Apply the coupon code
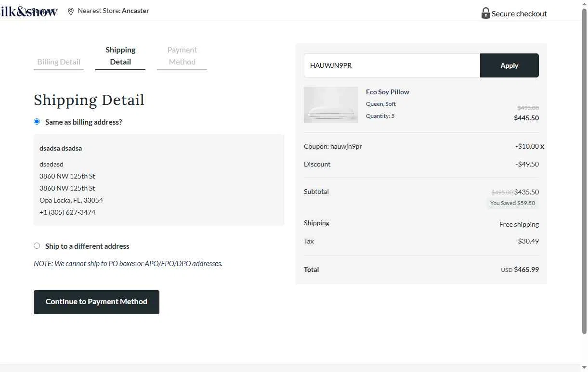588x372 pixels. [x=509, y=65]
